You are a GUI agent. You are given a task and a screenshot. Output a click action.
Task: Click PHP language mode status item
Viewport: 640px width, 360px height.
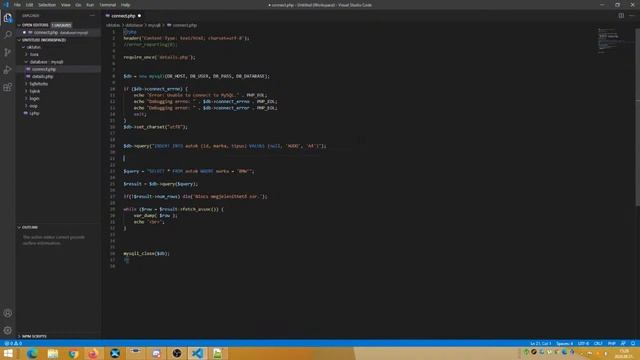coord(611,344)
